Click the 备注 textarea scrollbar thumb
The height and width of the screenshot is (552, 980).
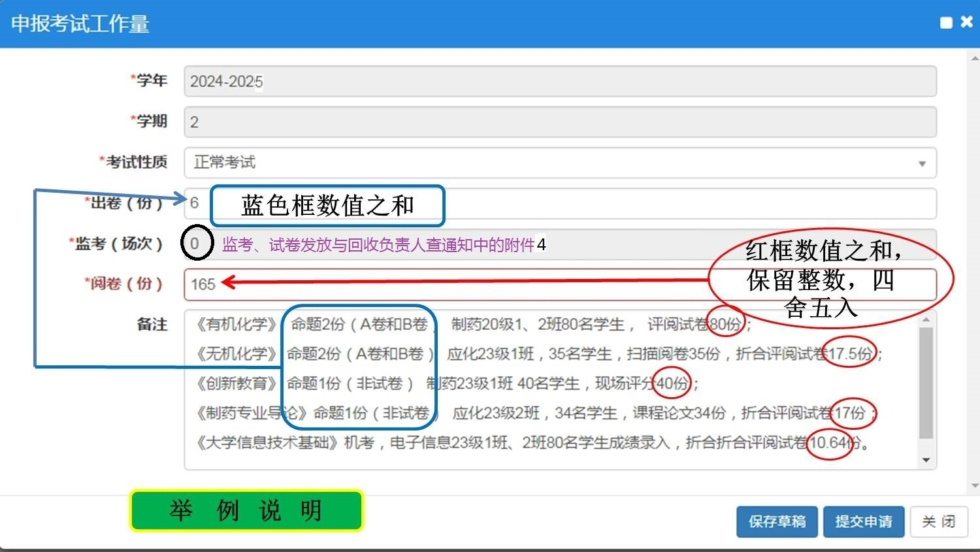coord(926,382)
